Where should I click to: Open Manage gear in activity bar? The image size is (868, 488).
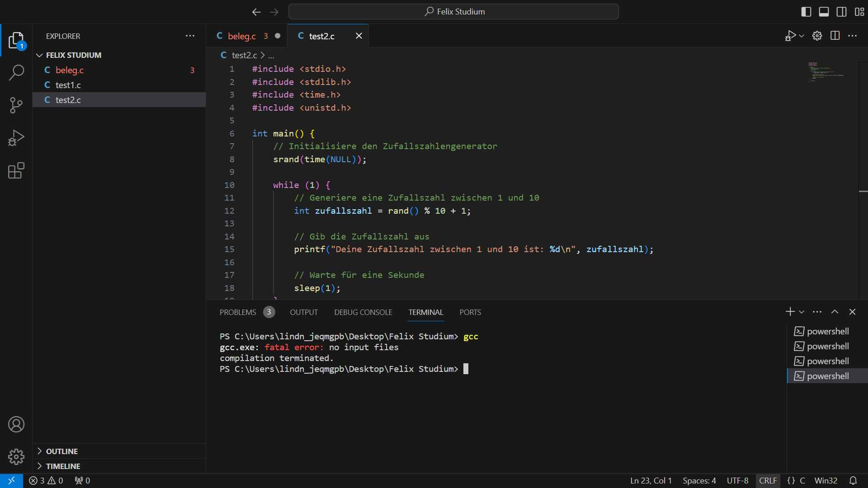point(16,457)
